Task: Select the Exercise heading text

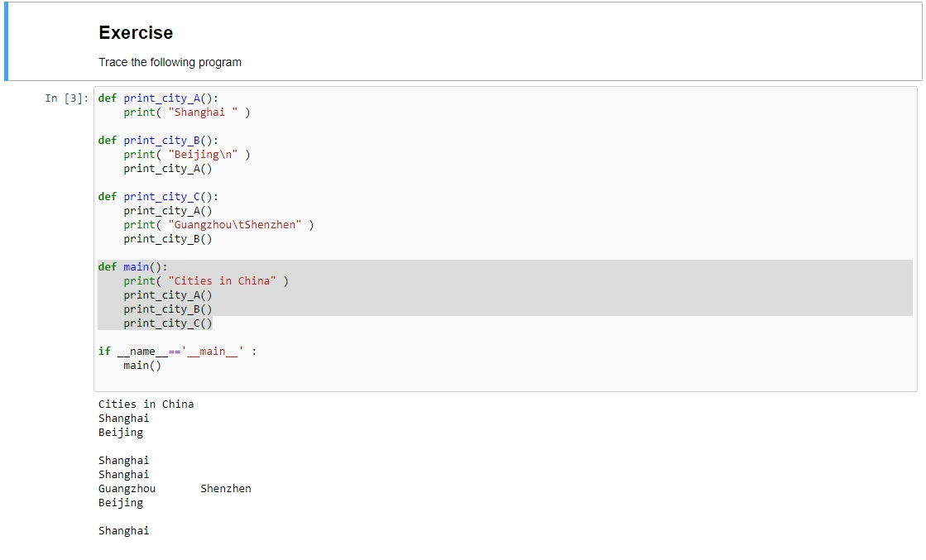Action: (135, 33)
